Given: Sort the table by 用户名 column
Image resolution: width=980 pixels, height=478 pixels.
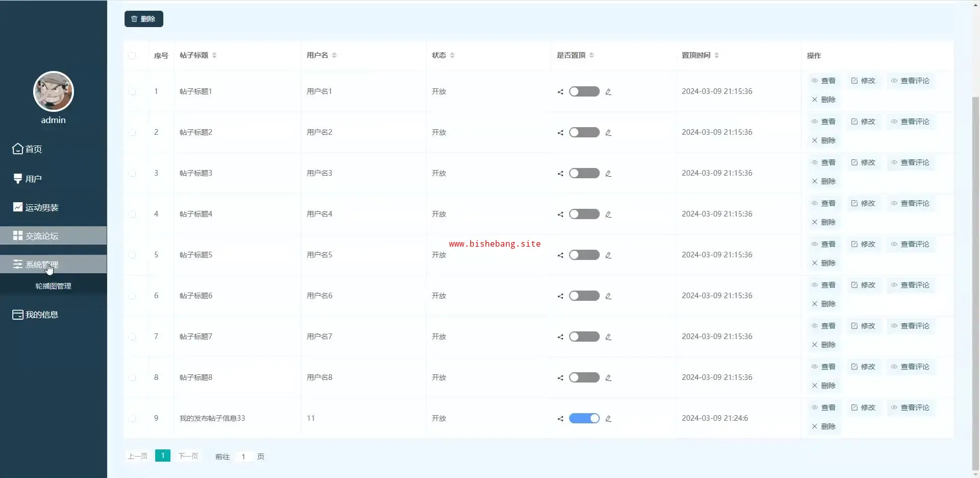Looking at the screenshot, I should [334, 55].
